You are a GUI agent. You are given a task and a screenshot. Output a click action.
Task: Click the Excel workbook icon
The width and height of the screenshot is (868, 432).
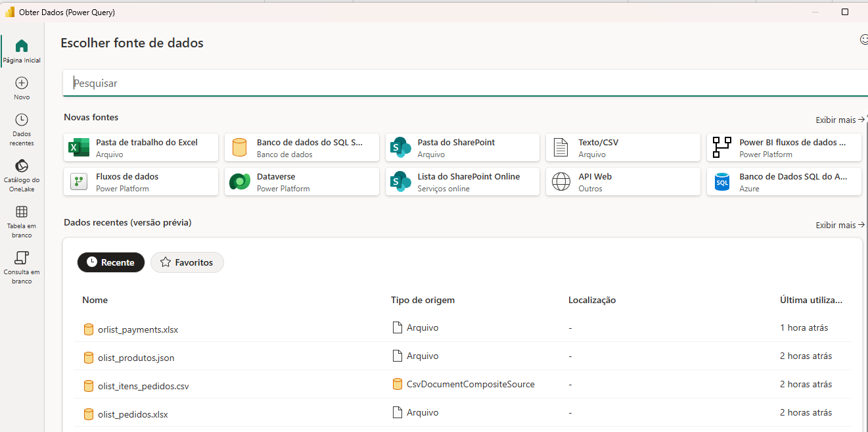[x=79, y=148]
